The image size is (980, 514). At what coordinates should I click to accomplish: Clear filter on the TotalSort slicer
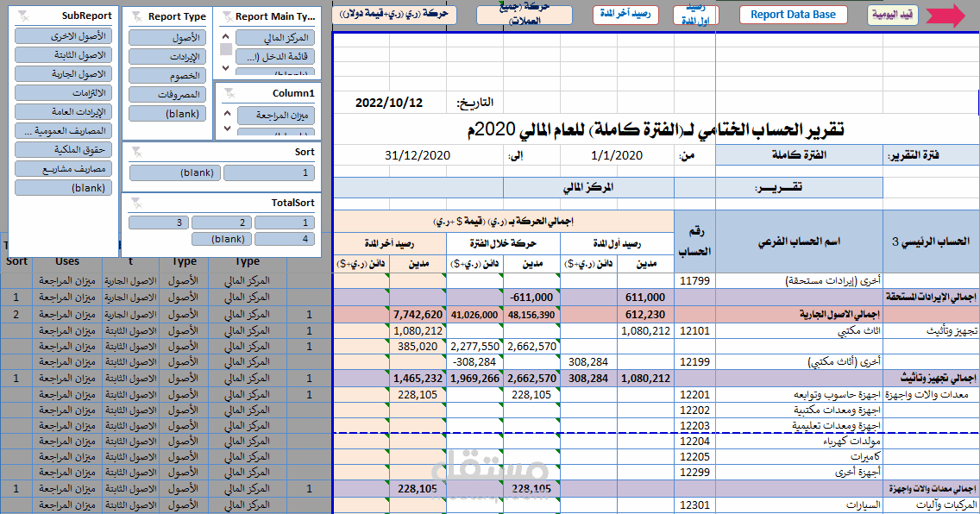pyautogui.click(x=137, y=203)
